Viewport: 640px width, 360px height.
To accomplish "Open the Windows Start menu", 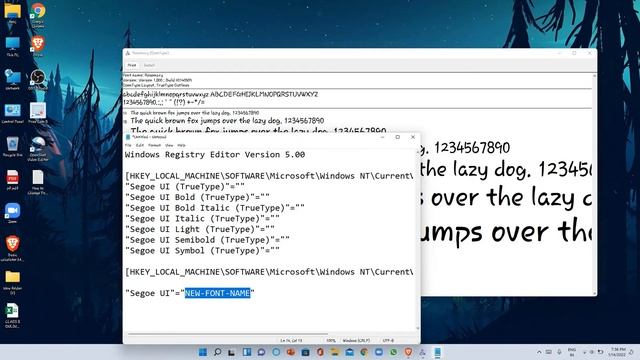I will point(202,352).
